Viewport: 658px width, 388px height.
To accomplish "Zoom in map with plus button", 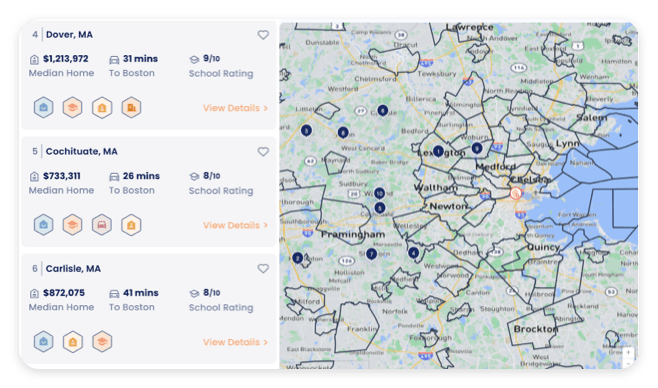I will point(628,352).
